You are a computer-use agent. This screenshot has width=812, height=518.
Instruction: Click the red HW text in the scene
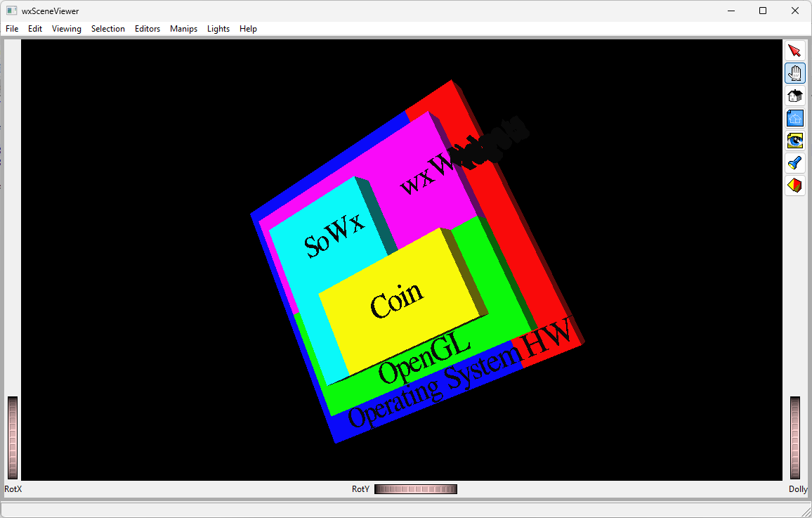tap(547, 339)
